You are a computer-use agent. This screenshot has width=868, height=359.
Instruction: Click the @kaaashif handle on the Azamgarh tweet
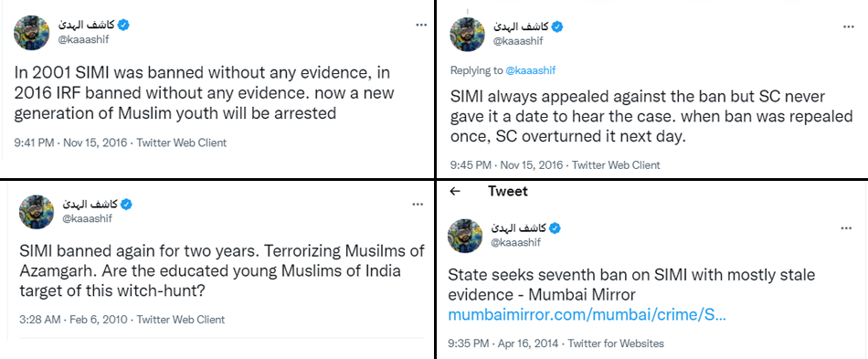85,218
